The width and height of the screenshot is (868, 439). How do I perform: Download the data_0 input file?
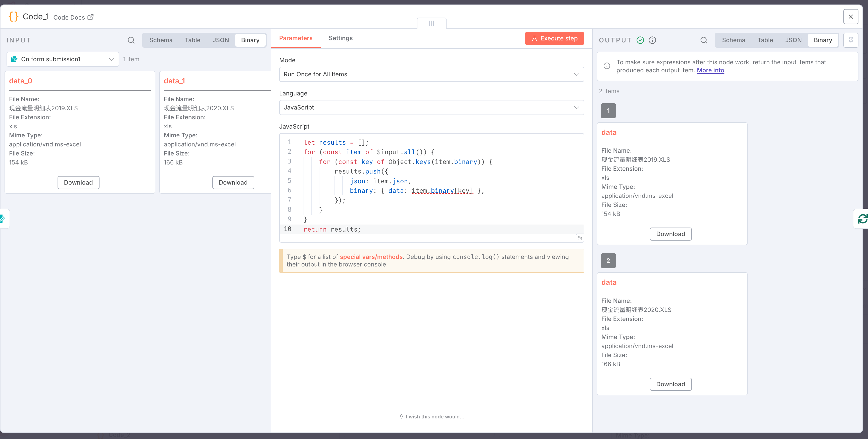(78, 183)
